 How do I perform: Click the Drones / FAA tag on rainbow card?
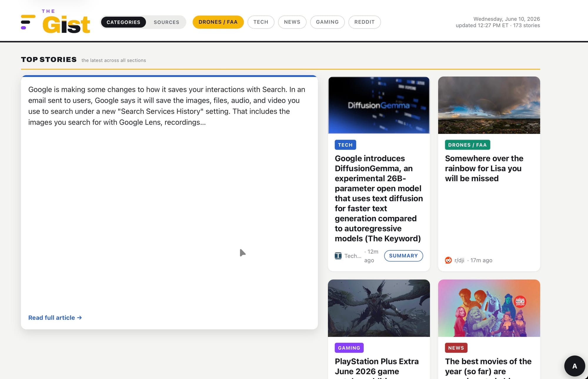click(x=467, y=145)
